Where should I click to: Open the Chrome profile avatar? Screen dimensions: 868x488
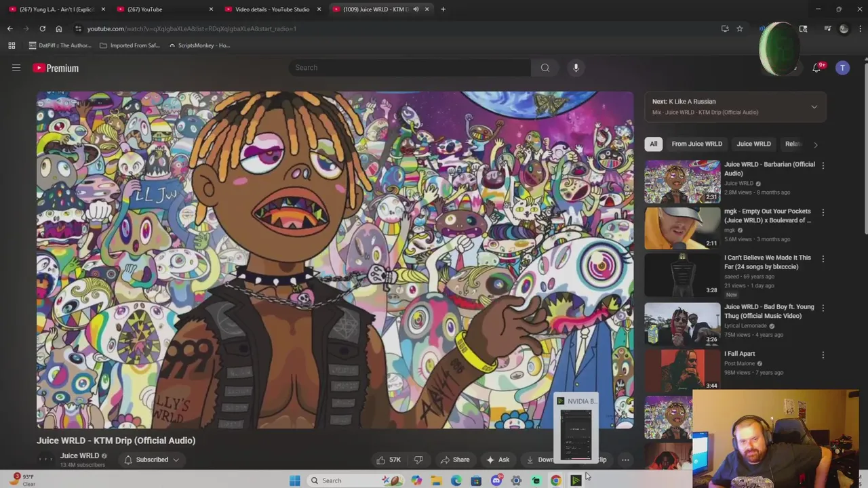click(x=844, y=28)
